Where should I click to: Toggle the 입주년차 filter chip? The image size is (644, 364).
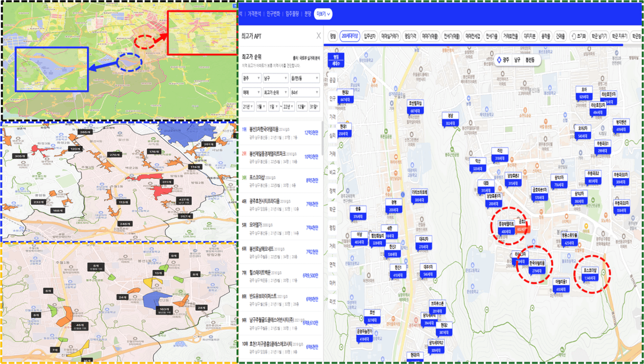[x=369, y=36]
